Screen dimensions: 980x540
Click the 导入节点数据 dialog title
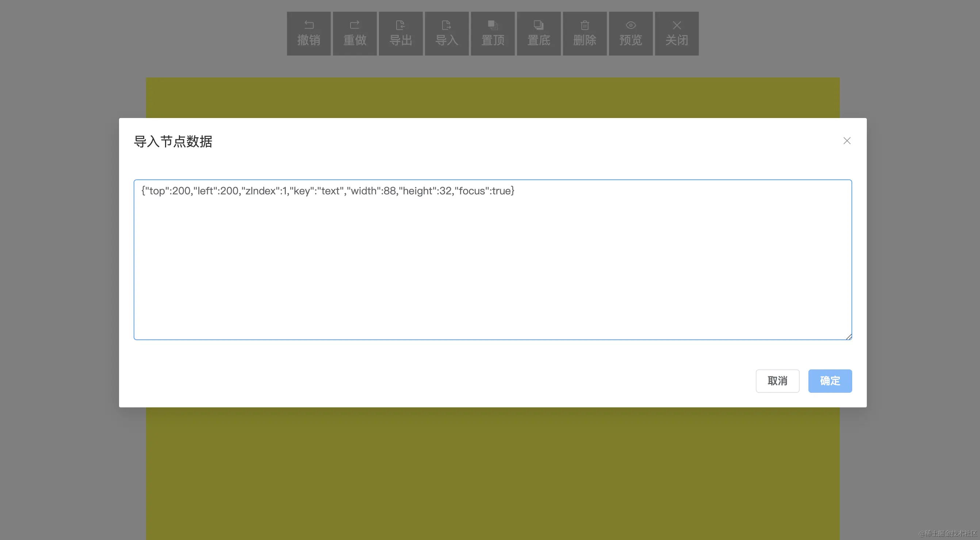pos(173,141)
